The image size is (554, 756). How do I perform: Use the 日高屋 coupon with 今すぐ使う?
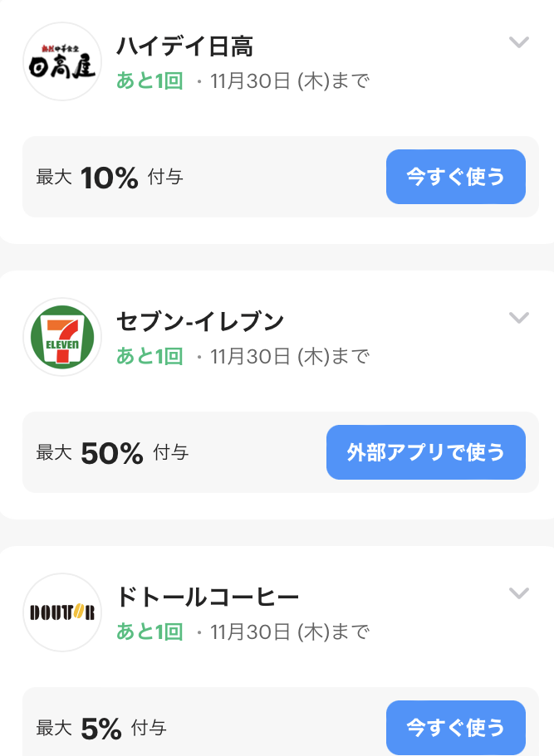point(455,177)
